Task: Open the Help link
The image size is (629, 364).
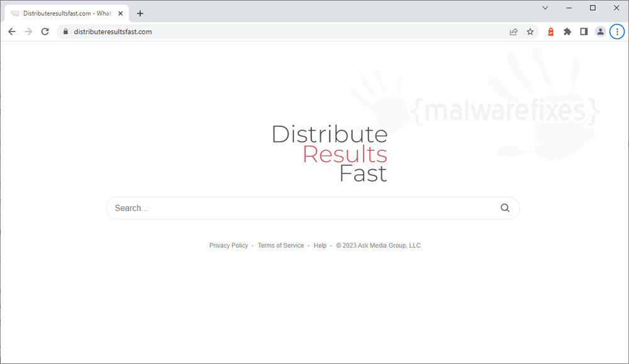Action: pos(320,245)
